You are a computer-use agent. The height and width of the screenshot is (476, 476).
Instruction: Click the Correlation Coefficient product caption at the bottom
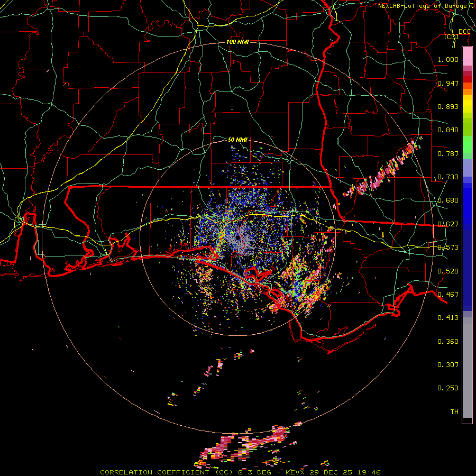[x=240, y=472]
